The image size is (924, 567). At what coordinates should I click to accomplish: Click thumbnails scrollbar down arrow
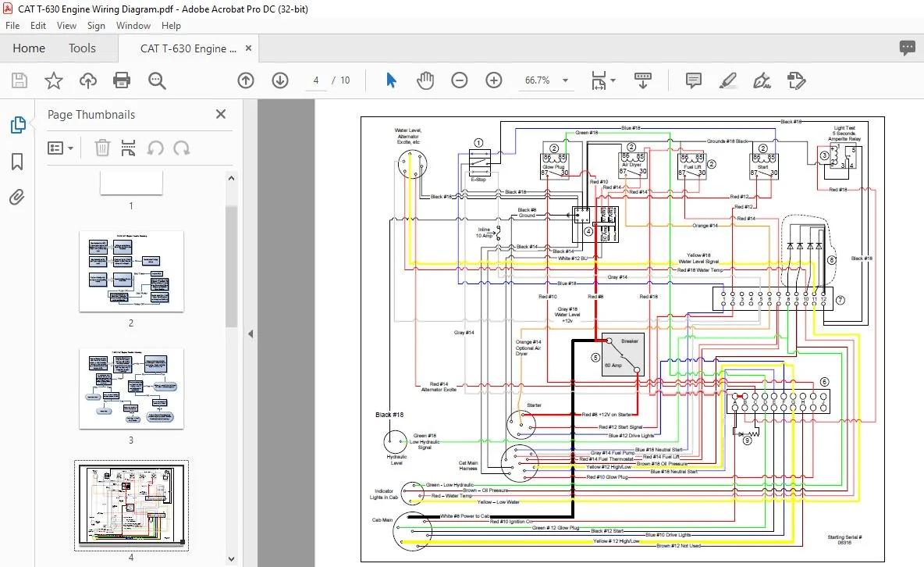click(x=231, y=558)
